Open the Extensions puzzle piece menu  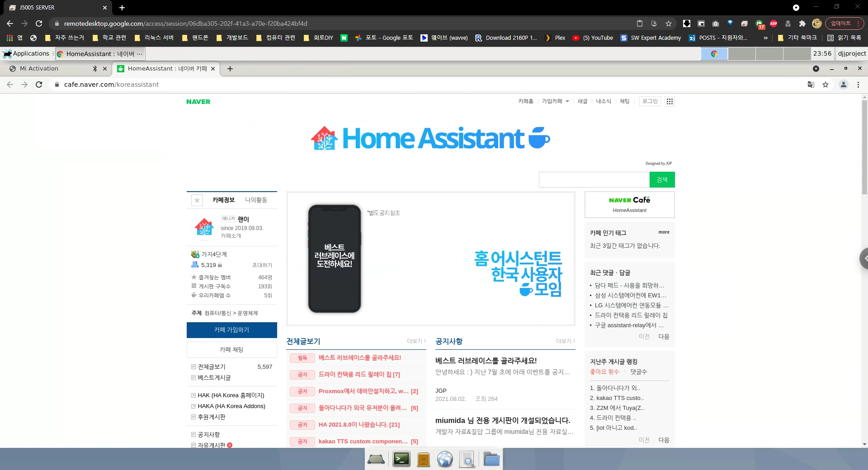[802, 23]
